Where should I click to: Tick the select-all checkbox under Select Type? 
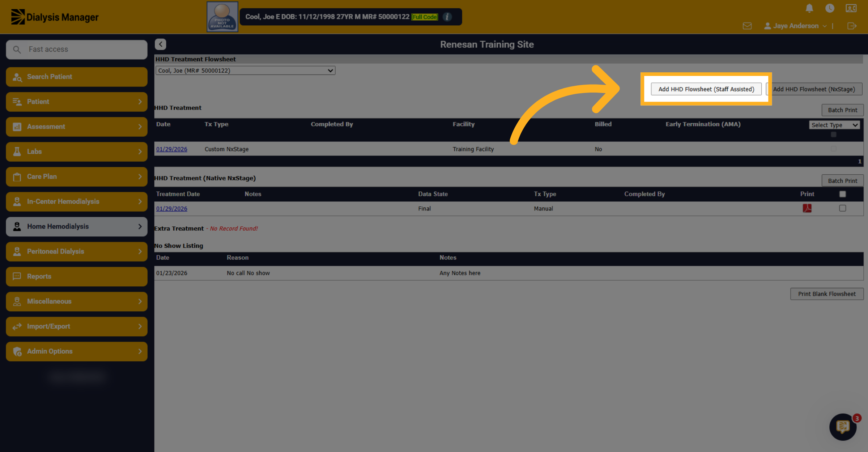pyautogui.click(x=834, y=135)
